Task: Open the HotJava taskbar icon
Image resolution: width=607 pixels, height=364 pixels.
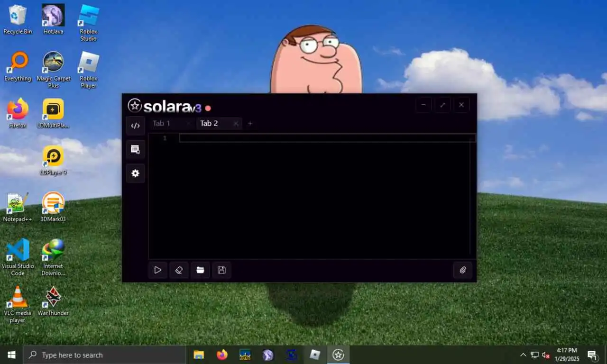Action: click(268, 355)
